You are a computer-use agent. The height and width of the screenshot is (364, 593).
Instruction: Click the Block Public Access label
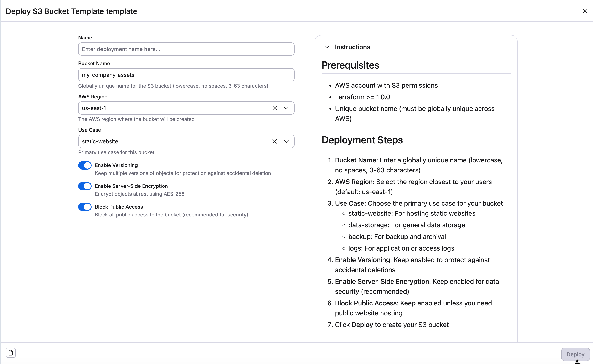(x=119, y=207)
